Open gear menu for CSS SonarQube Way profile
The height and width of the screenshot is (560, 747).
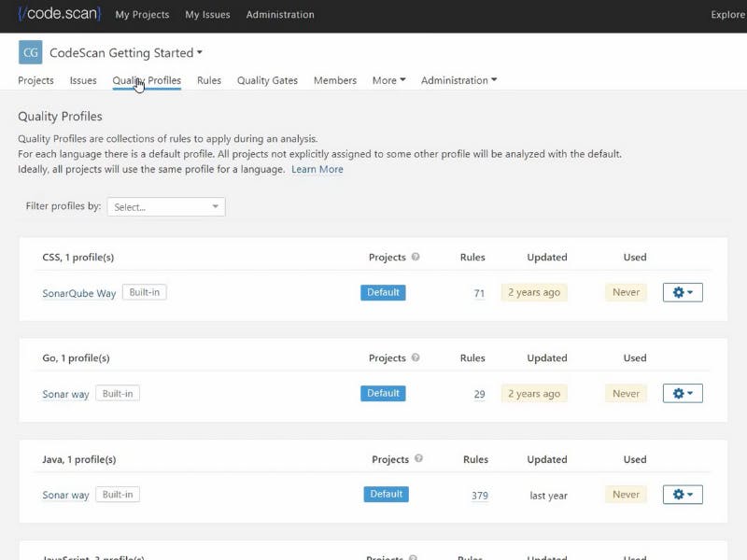[x=683, y=292]
